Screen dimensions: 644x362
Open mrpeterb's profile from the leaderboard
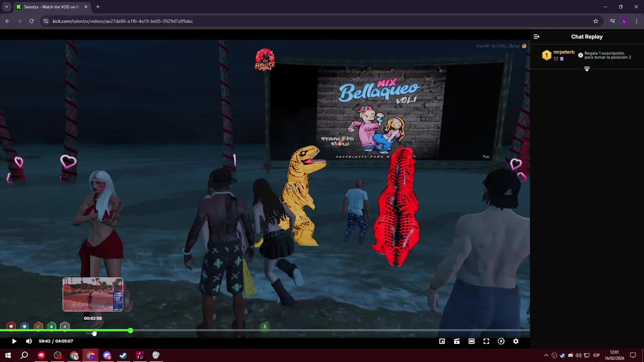click(x=563, y=52)
